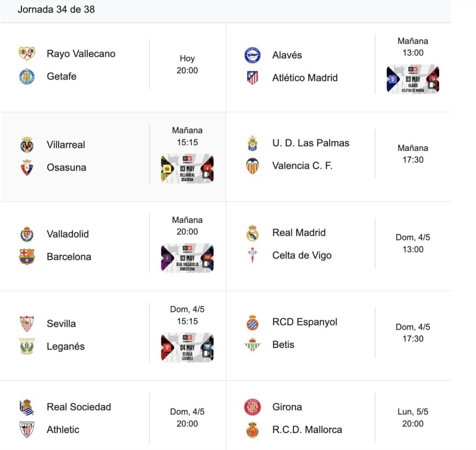Open the Villarreal Osasuna match preview thumbnail
This screenshot has height=450, width=476.
pyautogui.click(x=187, y=169)
